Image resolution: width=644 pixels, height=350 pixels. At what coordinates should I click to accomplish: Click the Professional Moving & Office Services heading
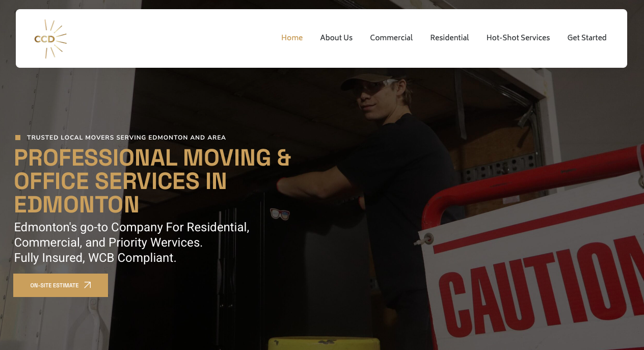[153, 181]
